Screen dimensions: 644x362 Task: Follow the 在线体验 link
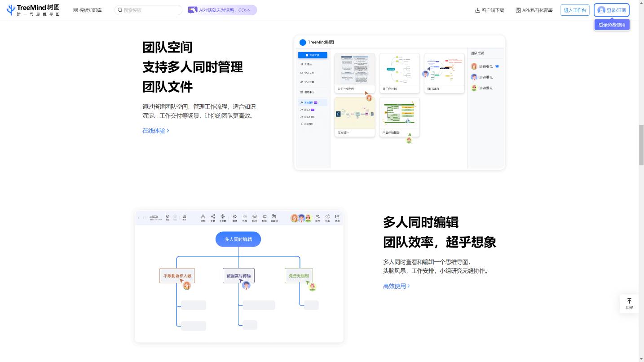pos(155,131)
